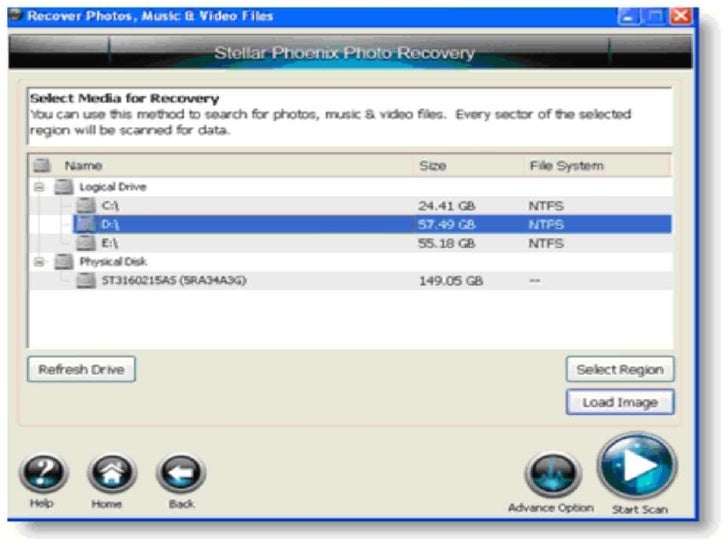The width and height of the screenshot is (728, 546).
Task: Click the 24.41 GB size value
Action: pyautogui.click(x=446, y=206)
